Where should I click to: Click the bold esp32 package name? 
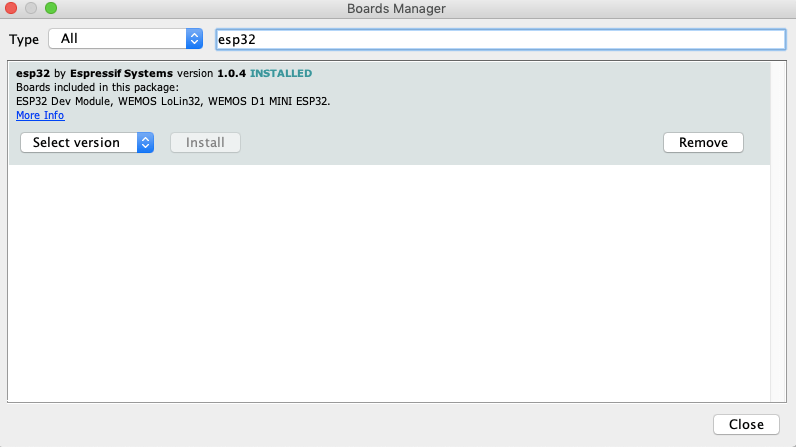(x=33, y=73)
